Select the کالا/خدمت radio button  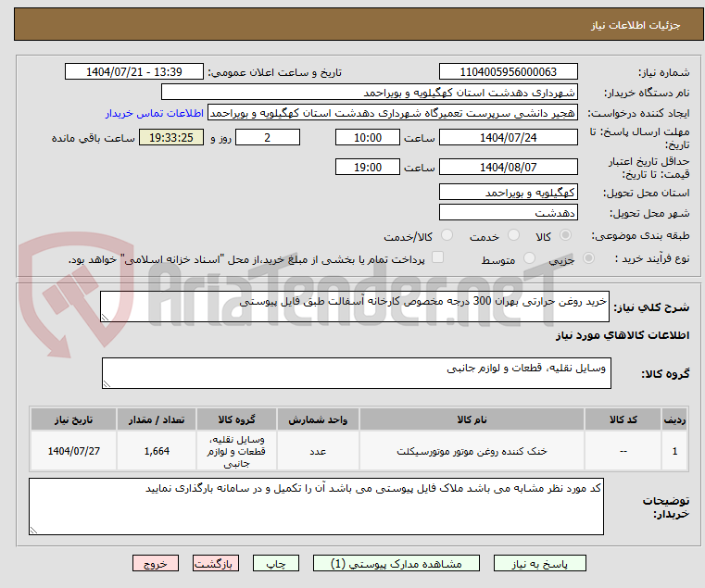click(447, 235)
